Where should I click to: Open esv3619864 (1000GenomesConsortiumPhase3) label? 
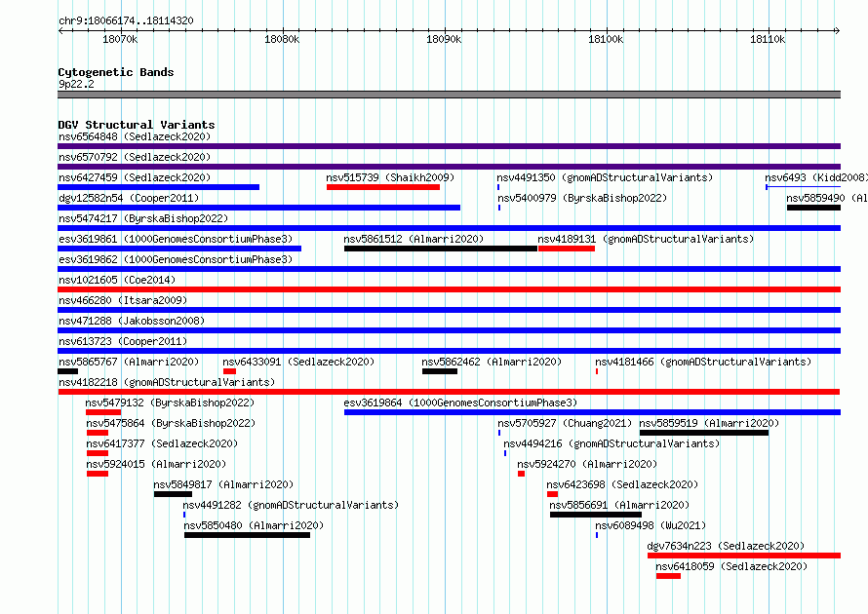coord(460,403)
